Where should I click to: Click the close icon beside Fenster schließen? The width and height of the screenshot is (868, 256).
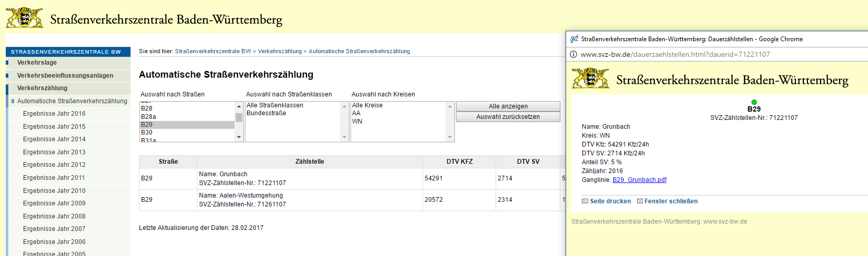click(640, 201)
